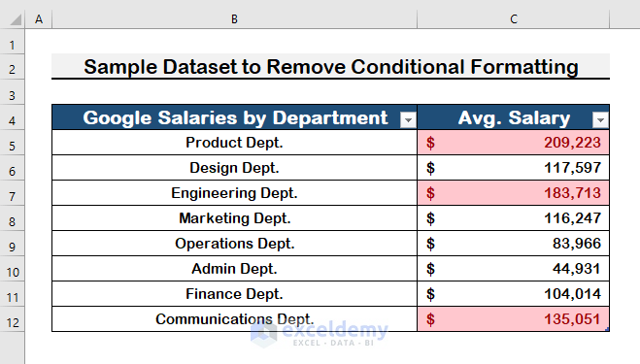640x364 pixels.
Task: Select the 'Finance Dept.' cell
Action: pos(234,294)
